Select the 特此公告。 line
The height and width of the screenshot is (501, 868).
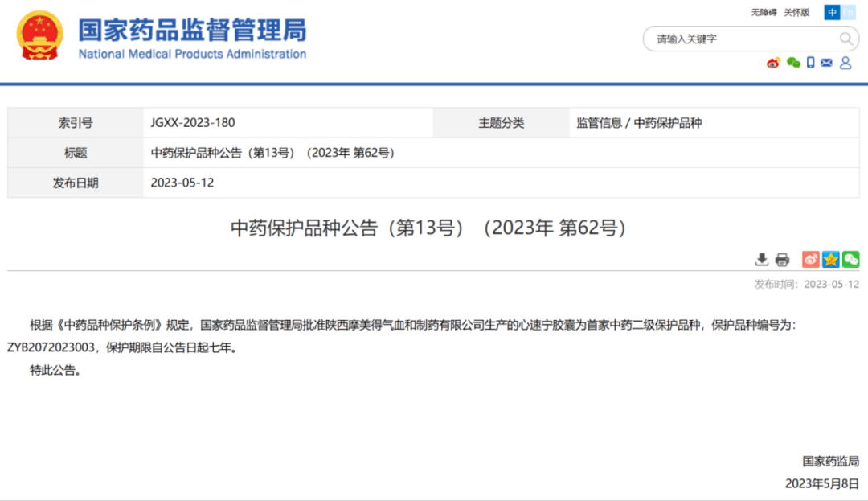pos(55,371)
